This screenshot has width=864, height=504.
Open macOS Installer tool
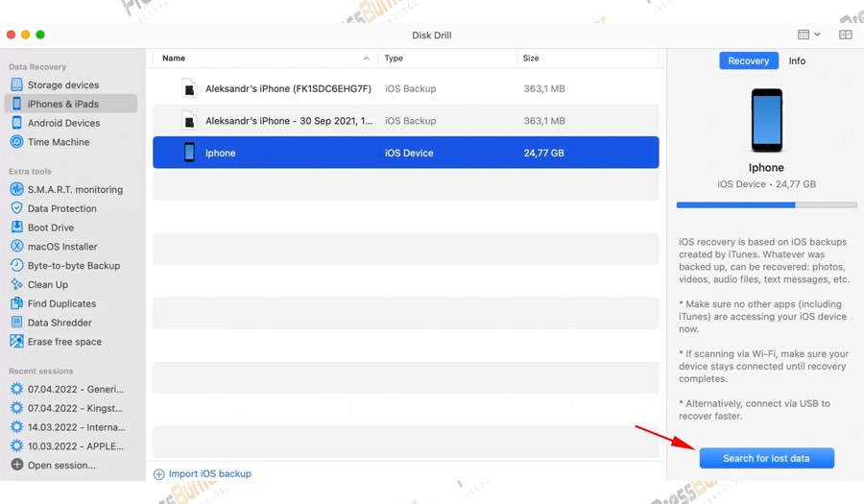pyautogui.click(x=61, y=247)
